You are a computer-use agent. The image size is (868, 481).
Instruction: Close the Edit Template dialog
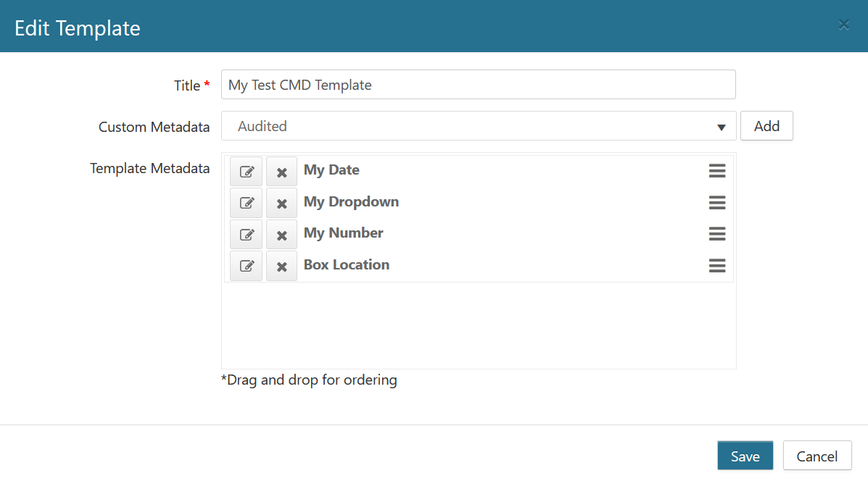point(843,25)
